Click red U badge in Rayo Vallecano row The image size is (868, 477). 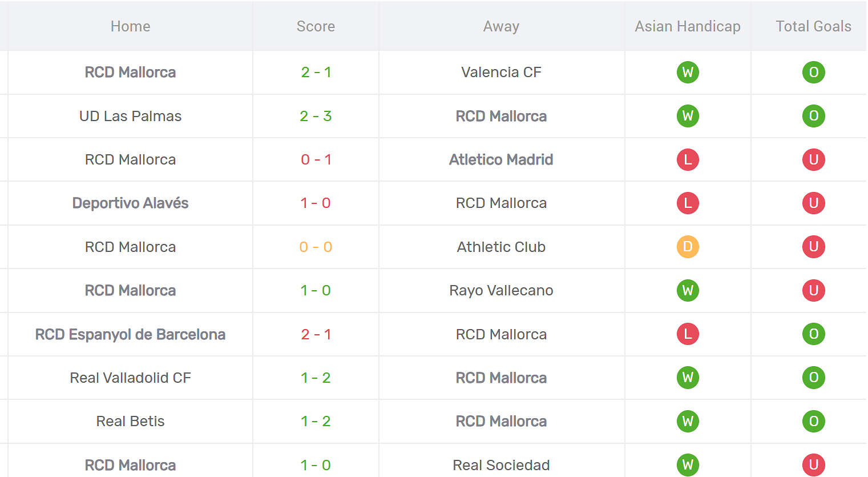point(814,290)
